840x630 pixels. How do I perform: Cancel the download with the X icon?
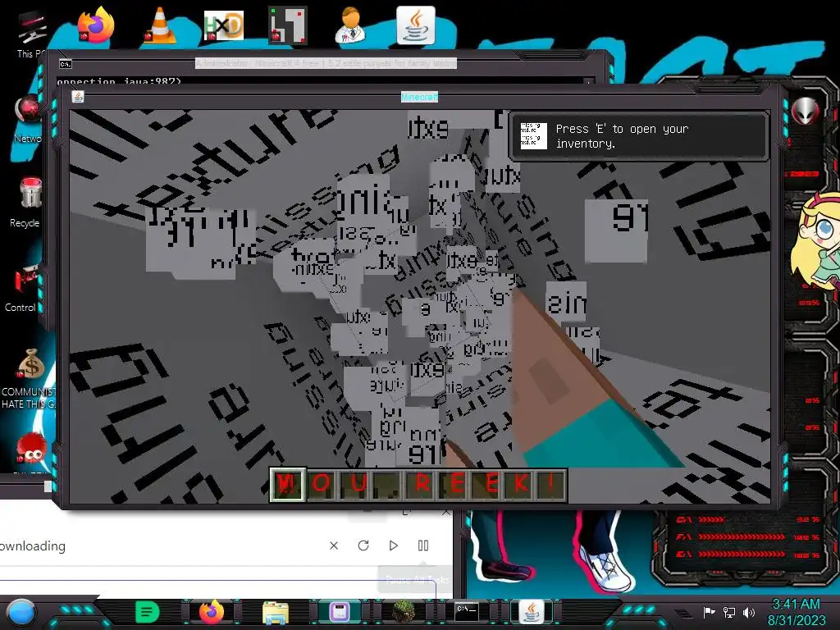point(334,546)
